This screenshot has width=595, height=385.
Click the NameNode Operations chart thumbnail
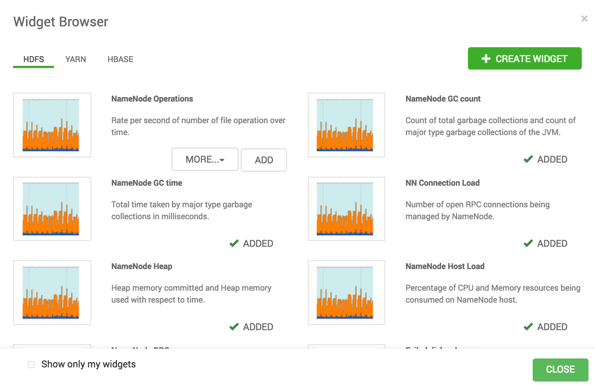[x=52, y=125]
